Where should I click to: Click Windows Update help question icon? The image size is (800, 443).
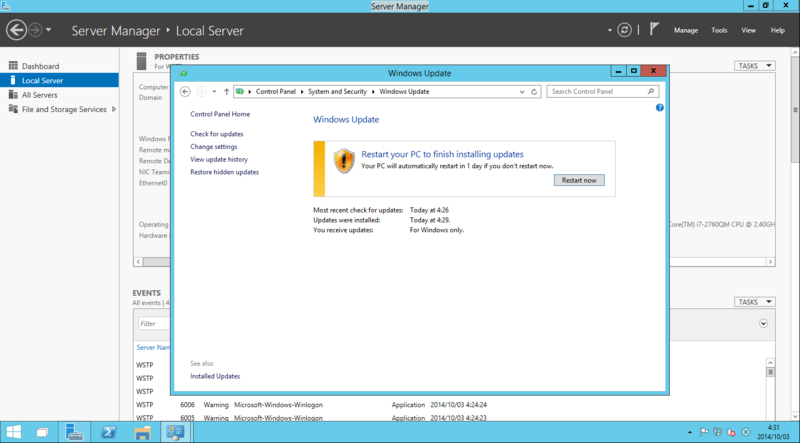(x=660, y=108)
